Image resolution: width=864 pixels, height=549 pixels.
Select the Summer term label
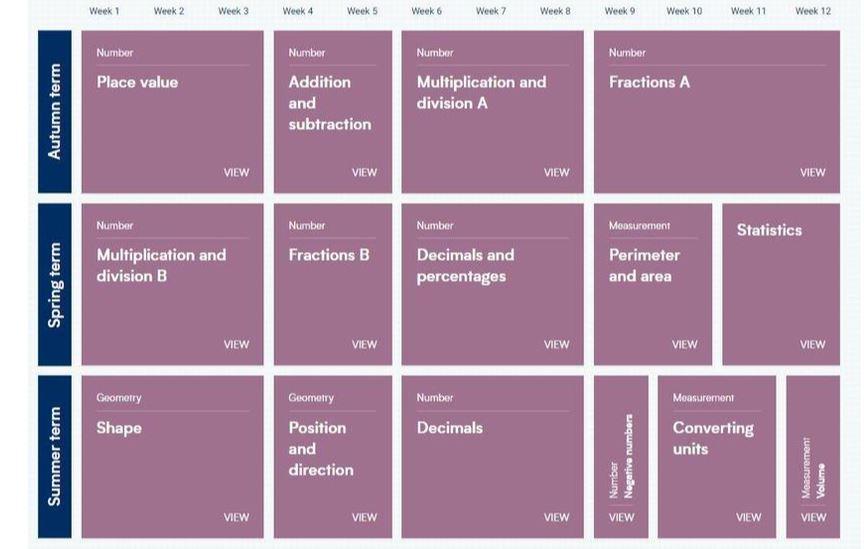pos(55,456)
